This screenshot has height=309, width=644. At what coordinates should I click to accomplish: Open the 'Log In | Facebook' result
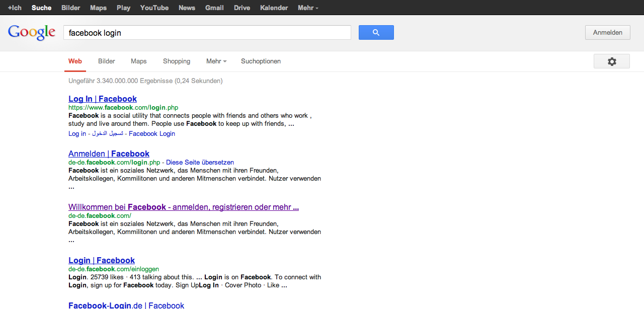click(103, 99)
